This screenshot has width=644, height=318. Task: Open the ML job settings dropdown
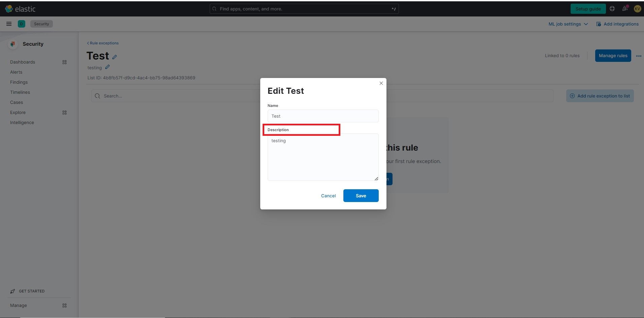click(x=568, y=24)
